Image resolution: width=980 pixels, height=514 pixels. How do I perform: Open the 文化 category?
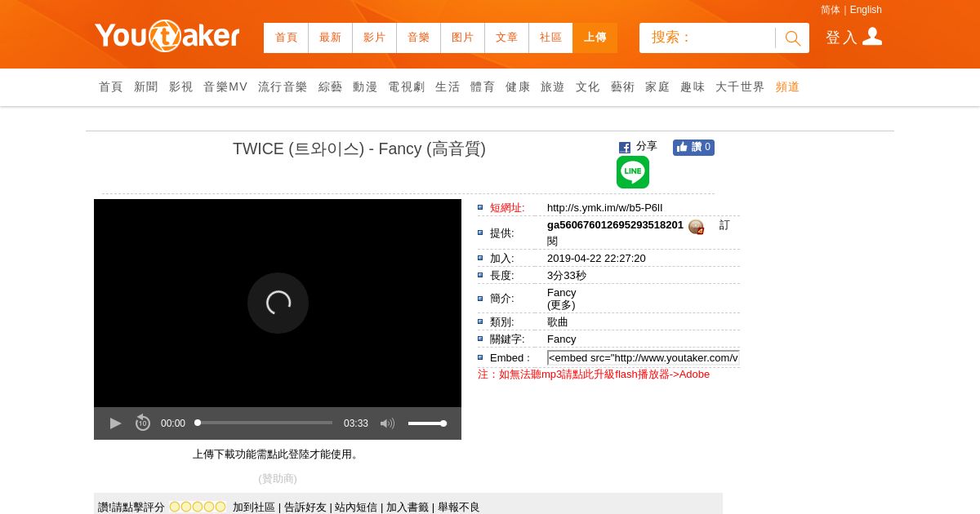[588, 86]
